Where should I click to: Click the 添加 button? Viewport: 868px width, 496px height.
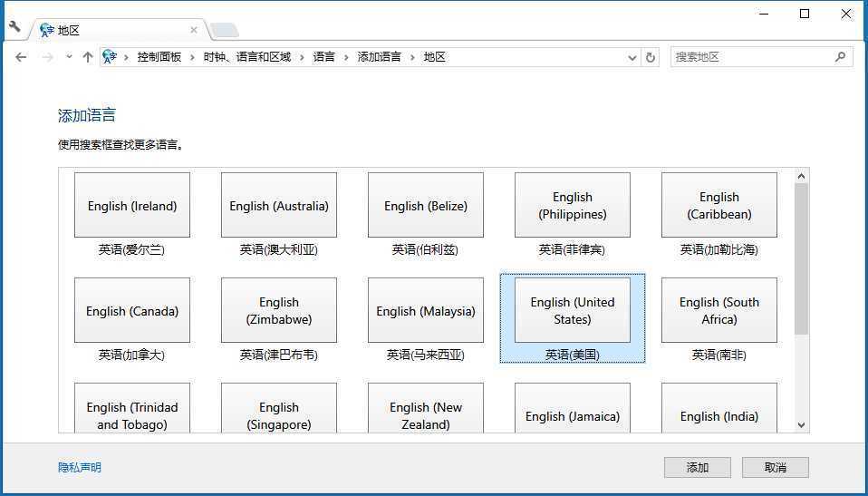click(x=698, y=467)
